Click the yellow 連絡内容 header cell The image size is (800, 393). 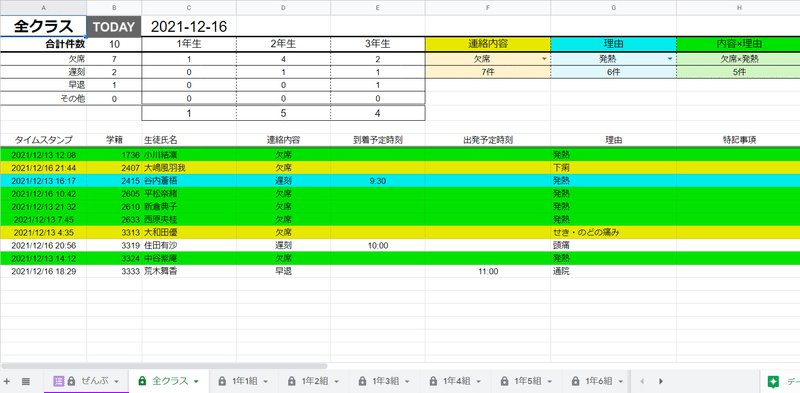coord(488,44)
